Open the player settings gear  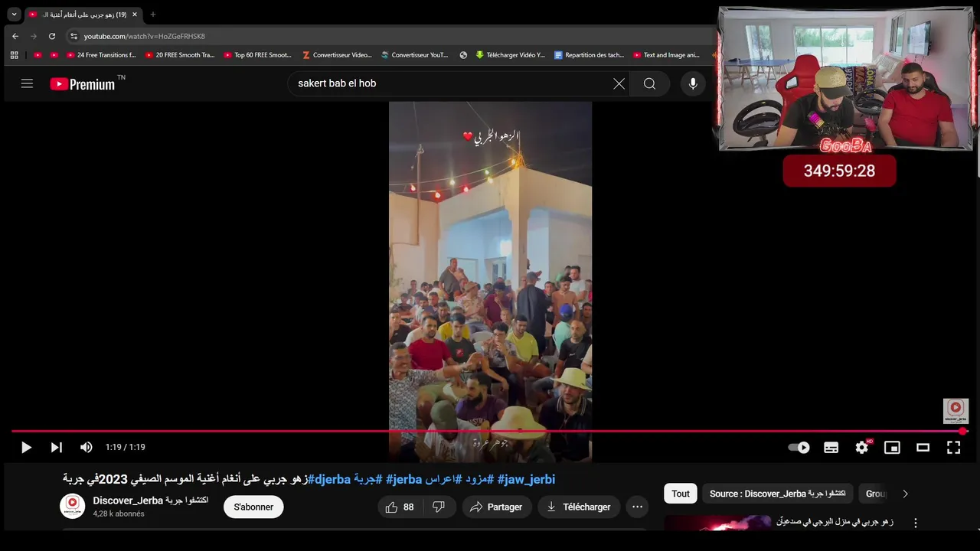(x=862, y=447)
